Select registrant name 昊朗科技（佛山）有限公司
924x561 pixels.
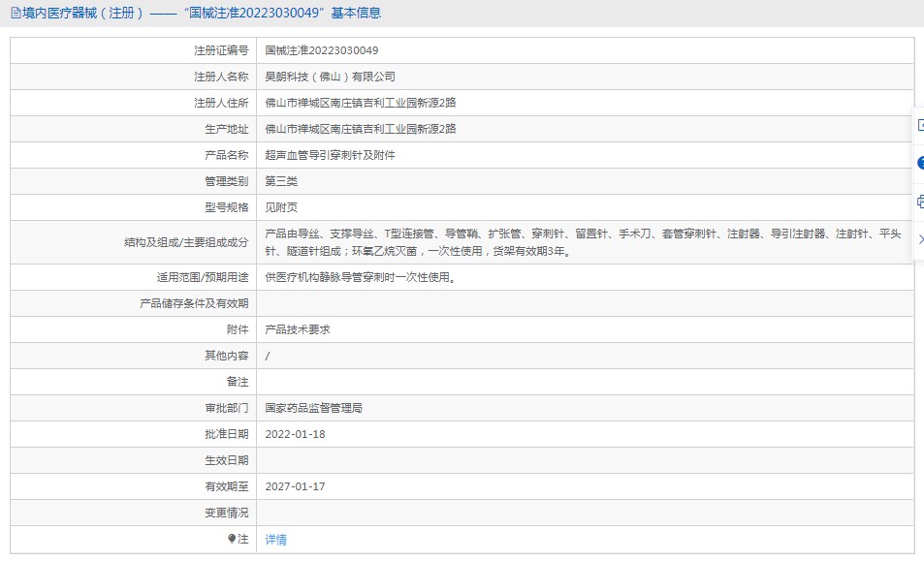coord(330,77)
